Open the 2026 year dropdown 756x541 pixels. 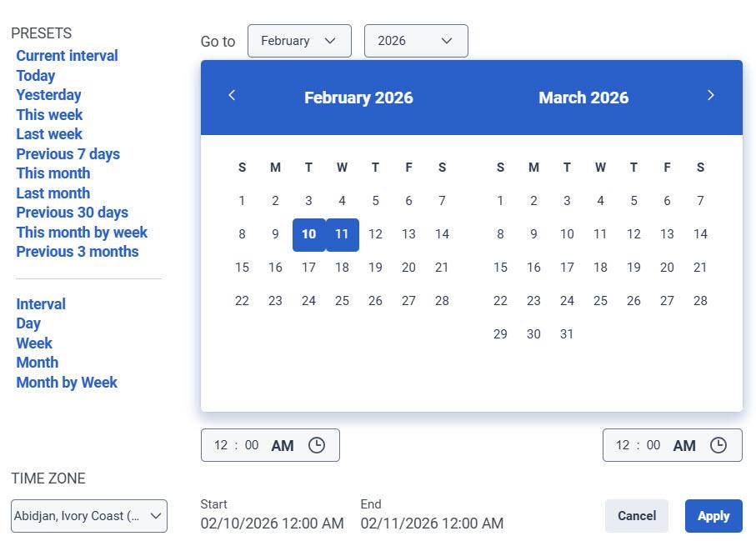pyautogui.click(x=415, y=40)
